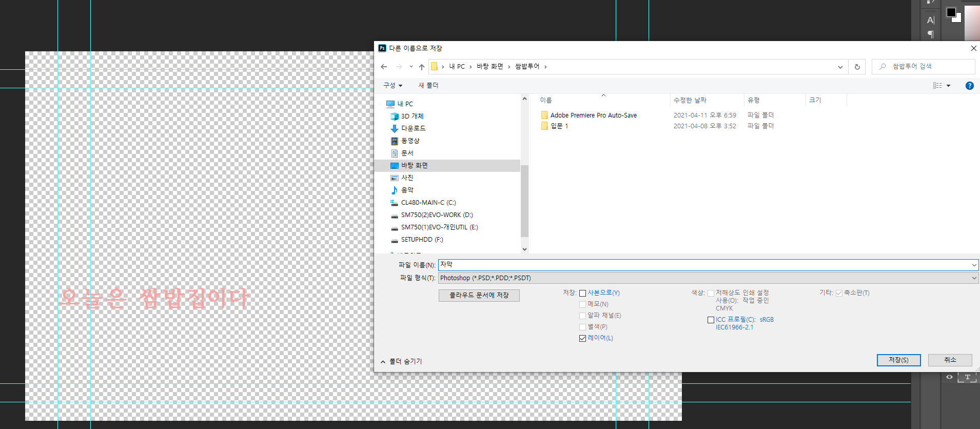Click pink text 오늘은 쌈밥집이다 on canvas
980x429 pixels.
[x=154, y=298]
